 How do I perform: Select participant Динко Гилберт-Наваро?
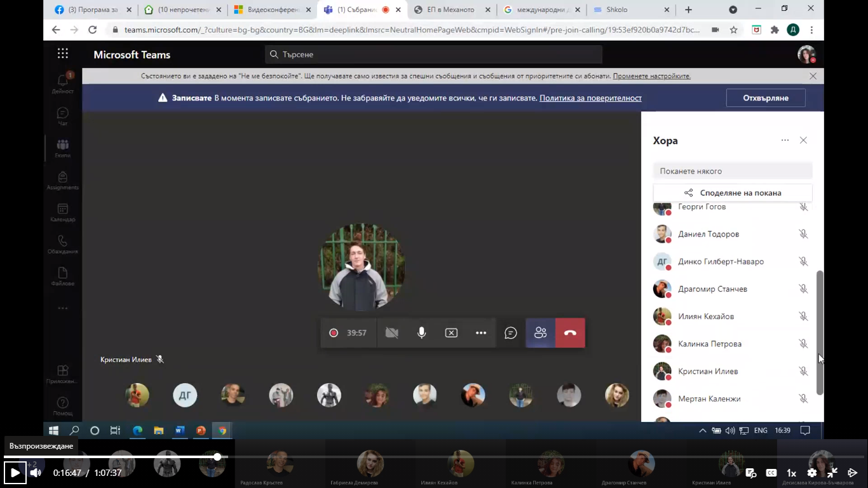733,261
